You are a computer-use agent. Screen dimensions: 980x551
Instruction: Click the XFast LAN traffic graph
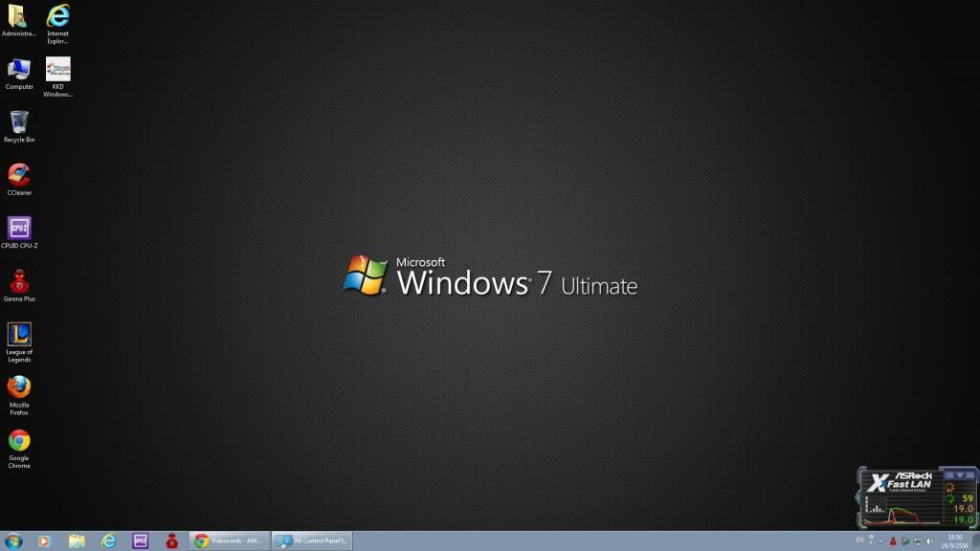tap(902, 513)
